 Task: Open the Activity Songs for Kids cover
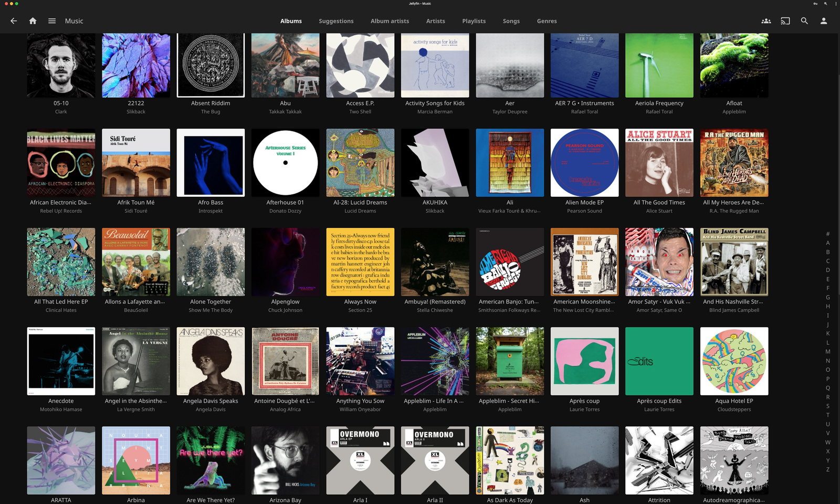click(x=435, y=65)
